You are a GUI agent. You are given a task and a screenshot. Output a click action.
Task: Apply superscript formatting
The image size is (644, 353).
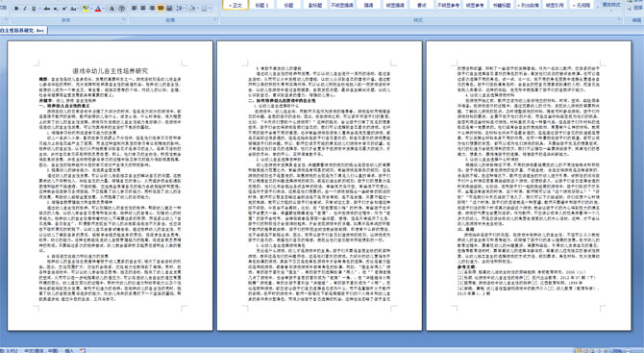tap(64, 9)
